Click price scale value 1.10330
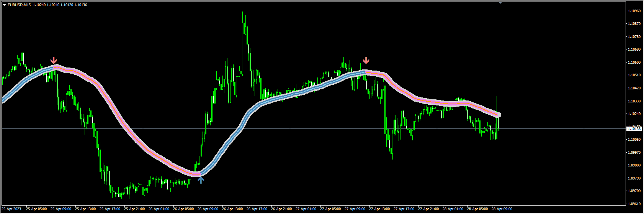The height and width of the screenshot is (214, 644). tap(634, 101)
